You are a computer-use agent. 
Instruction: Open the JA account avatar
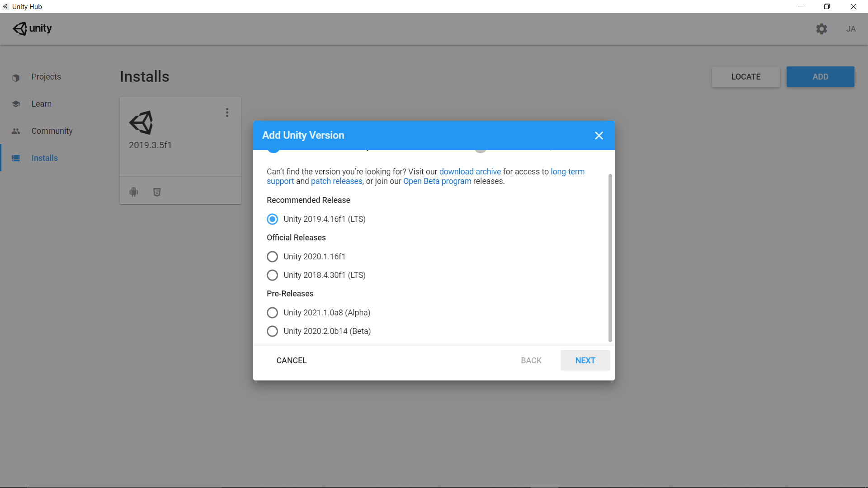point(851,29)
